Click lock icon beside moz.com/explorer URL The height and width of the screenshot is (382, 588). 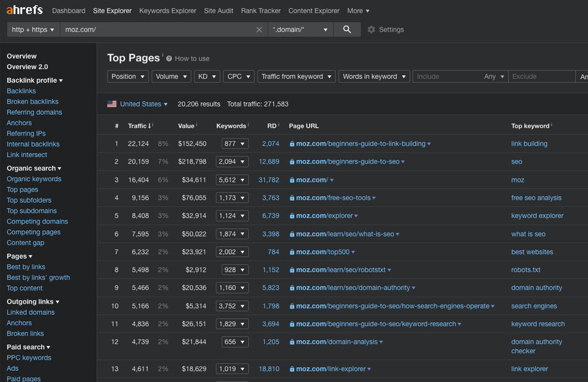tap(292, 216)
